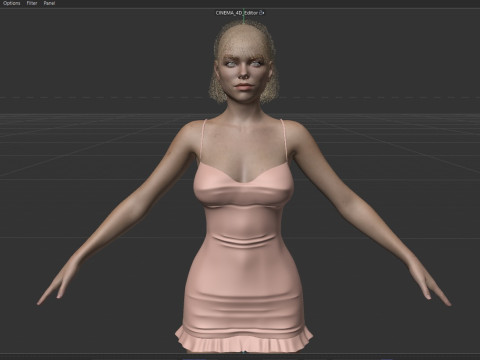Open the Filter menu
Image resolution: width=480 pixels, height=360 pixels.
coord(32,3)
